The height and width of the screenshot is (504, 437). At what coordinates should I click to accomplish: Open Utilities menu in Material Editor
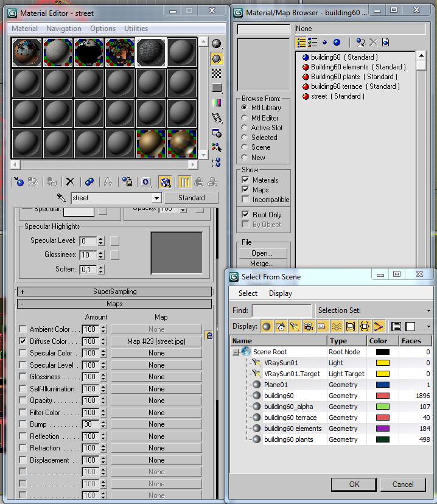136,29
